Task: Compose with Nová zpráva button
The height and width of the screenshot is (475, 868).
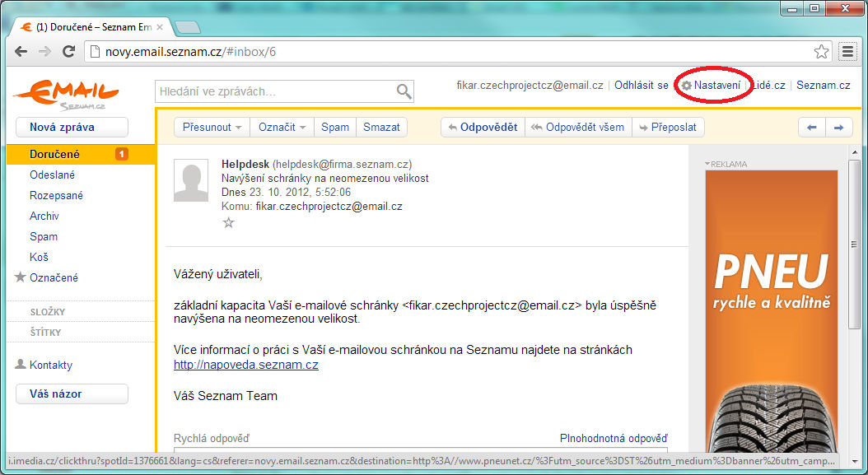Action: pos(72,128)
